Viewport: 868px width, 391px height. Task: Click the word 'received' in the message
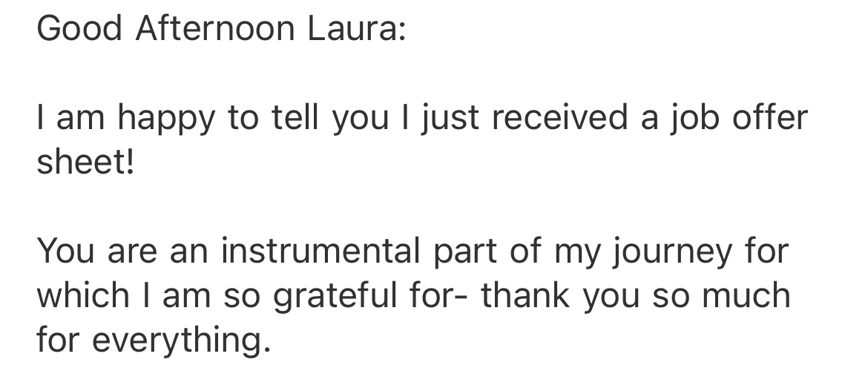(x=559, y=117)
